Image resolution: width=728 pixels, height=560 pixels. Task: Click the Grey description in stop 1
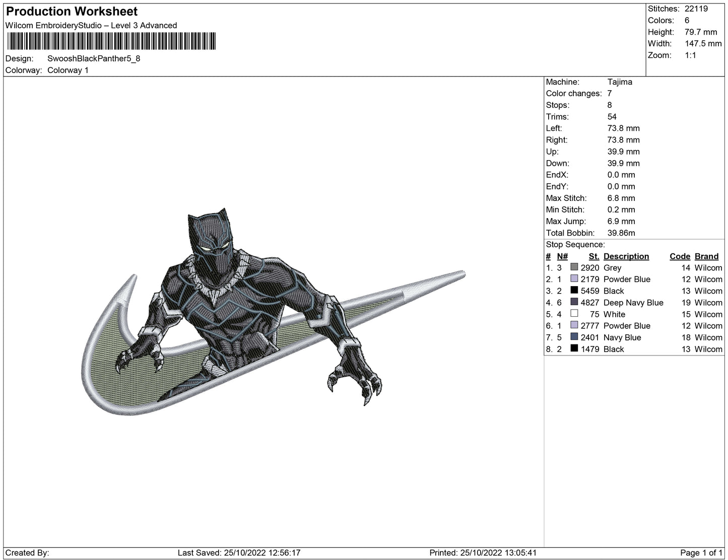(x=612, y=267)
